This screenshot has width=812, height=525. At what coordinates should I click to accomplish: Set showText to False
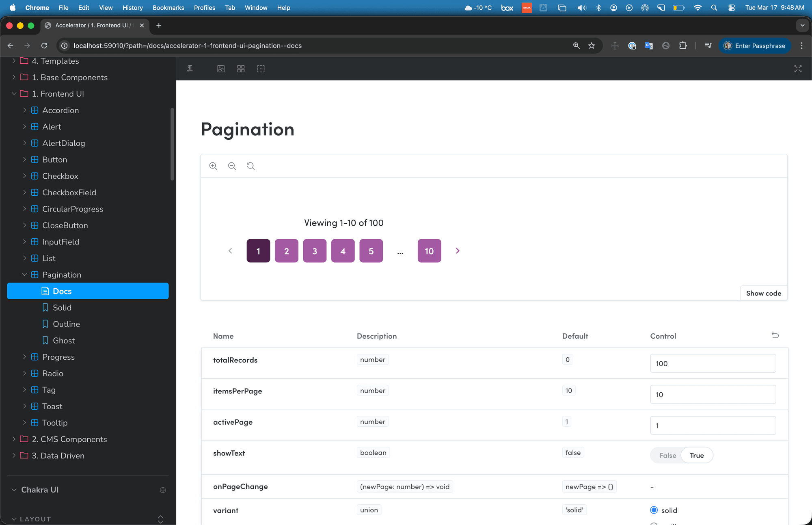(x=667, y=455)
